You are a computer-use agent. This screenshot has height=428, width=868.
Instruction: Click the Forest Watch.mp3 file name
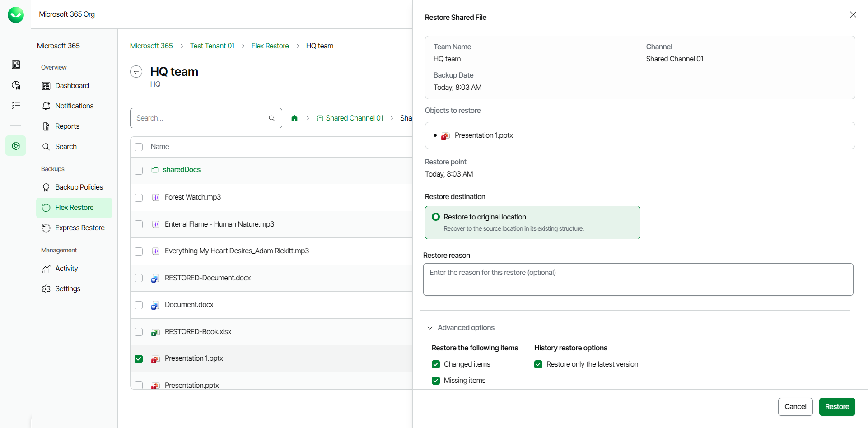[x=193, y=197]
